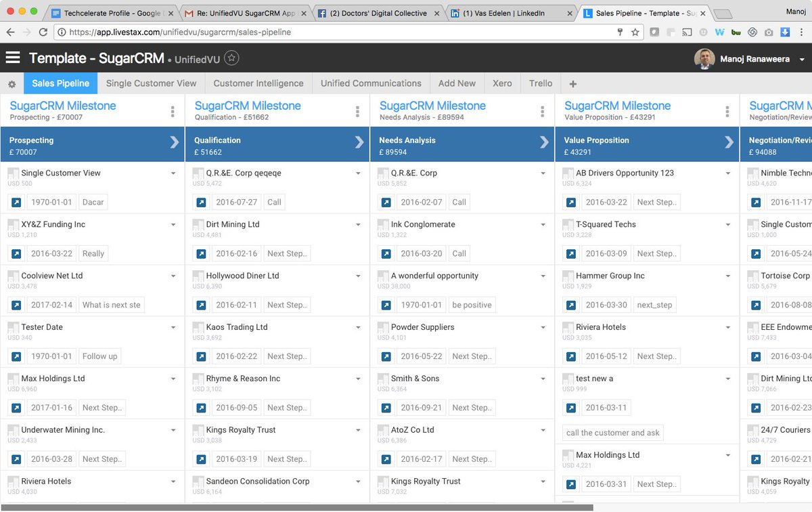The image size is (812, 512).
Task: Switch to the Customer Intelligence tab
Action: 258,83
